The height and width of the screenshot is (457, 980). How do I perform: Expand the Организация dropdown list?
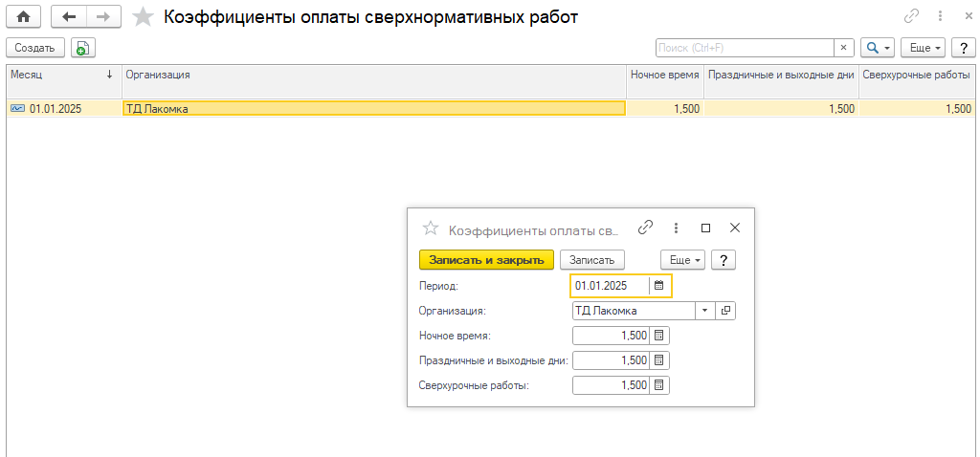click(705, 311)
